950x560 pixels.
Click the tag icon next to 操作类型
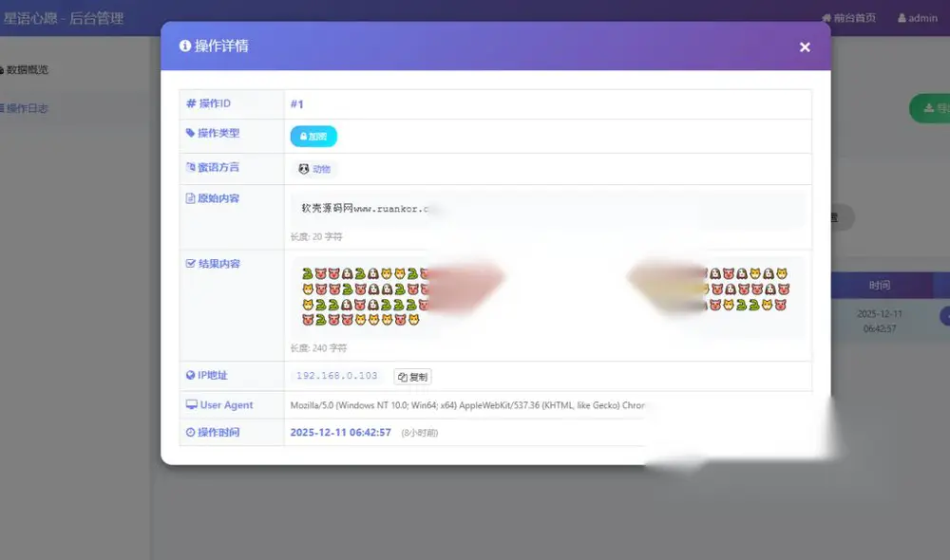click(x=190, y=133)
